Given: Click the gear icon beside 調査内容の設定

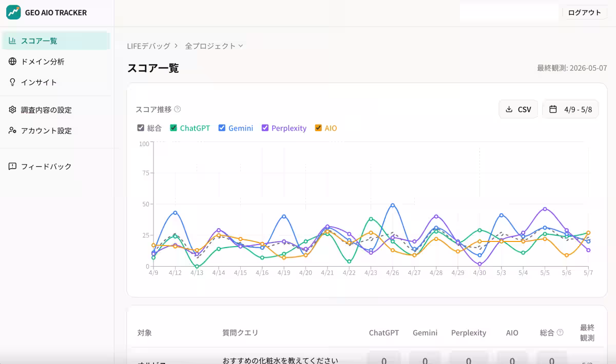Looking at the screenshot, I should pos(12,110).
